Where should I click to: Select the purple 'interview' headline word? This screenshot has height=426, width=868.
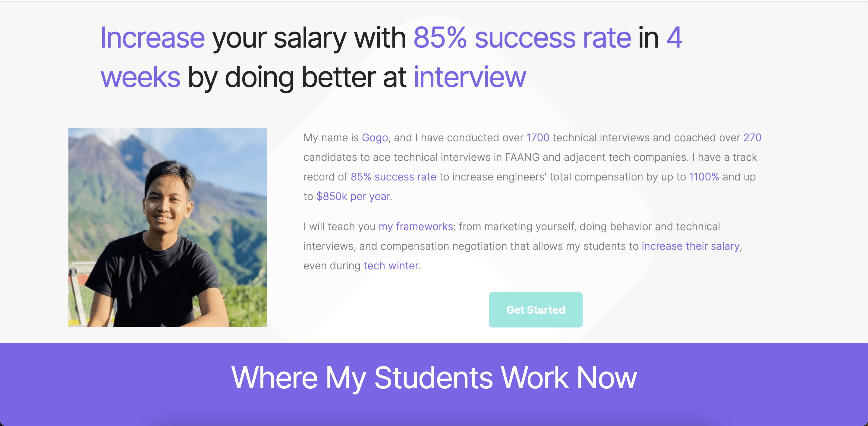click(x=470, y=77)
